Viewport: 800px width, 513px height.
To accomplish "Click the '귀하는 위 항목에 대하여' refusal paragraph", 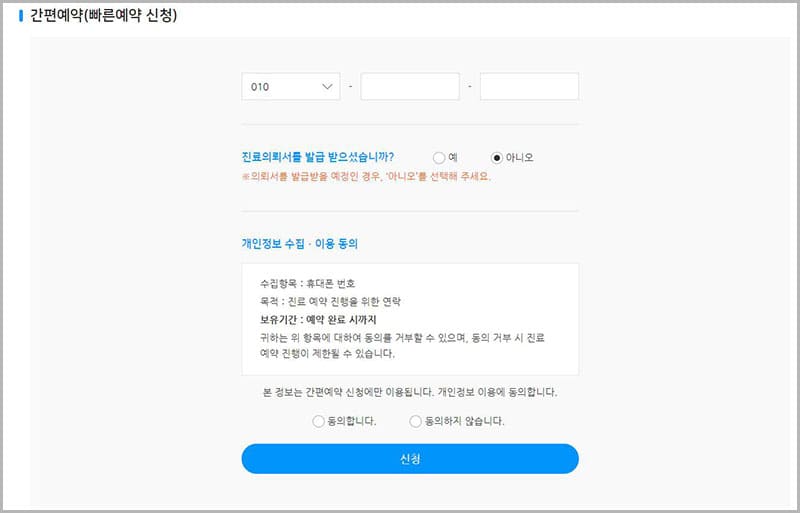I will coord(408,345).
